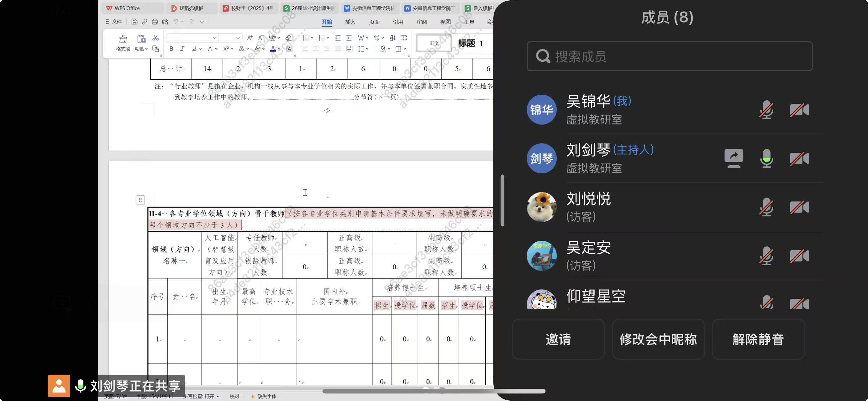Switch to the 插入 ribbon tab
Screen dimensions: 868x401
(x=350, y=22)
